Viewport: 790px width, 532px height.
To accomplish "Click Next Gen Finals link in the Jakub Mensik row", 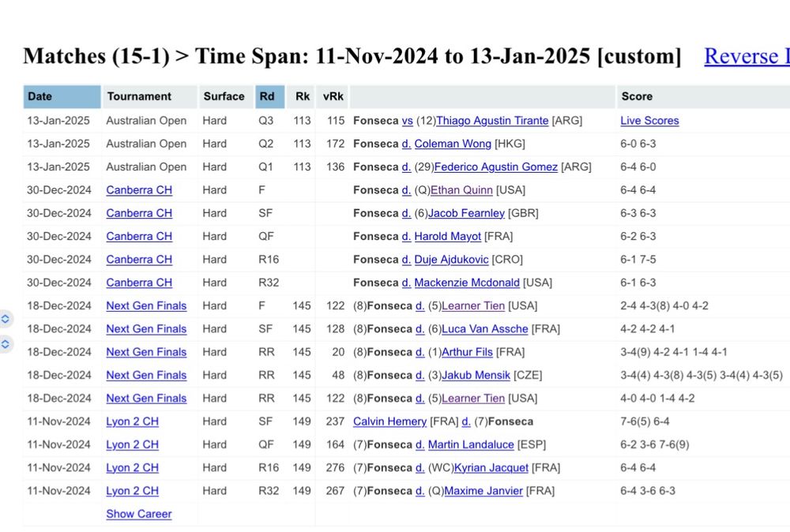I will point(146,376).
